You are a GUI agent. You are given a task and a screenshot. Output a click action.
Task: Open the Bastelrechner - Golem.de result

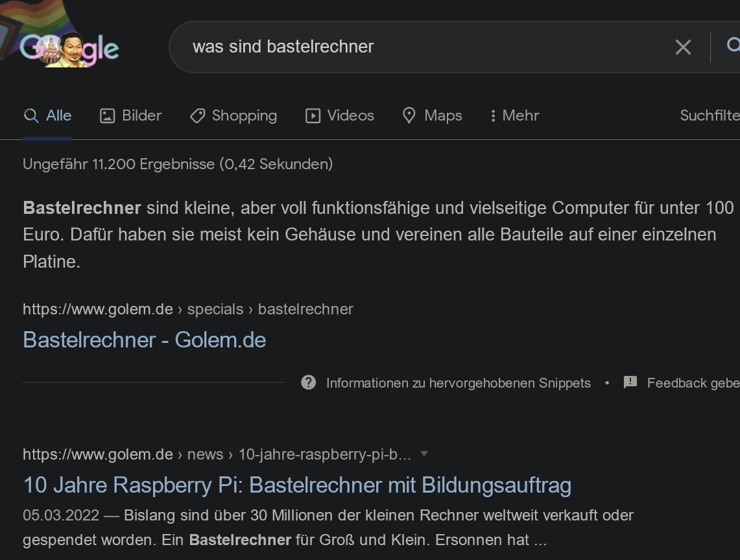click(x=144, y=339)
